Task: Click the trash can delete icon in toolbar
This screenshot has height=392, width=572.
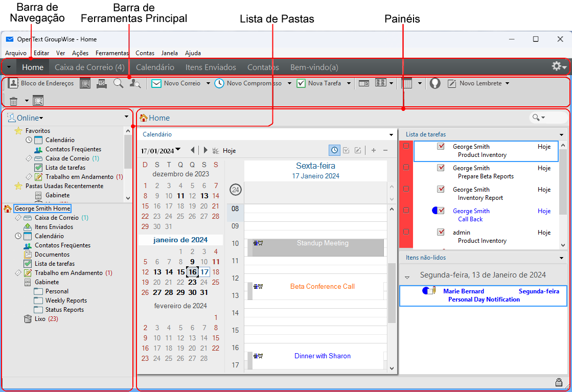Action: tap(14, 101)
